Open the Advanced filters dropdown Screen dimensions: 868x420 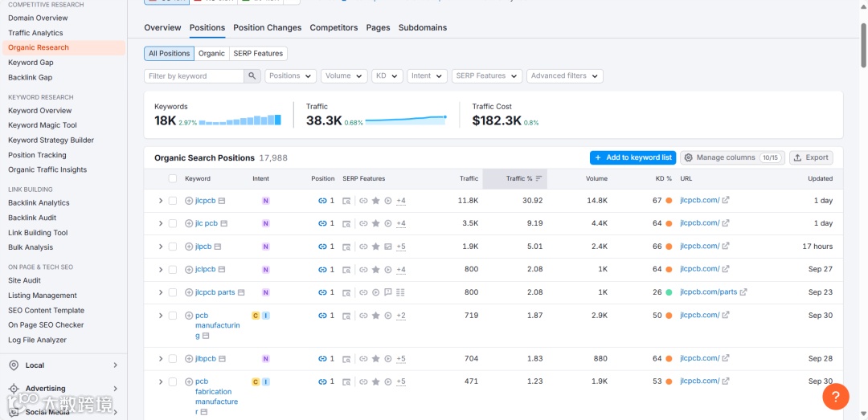coord(565,75)
